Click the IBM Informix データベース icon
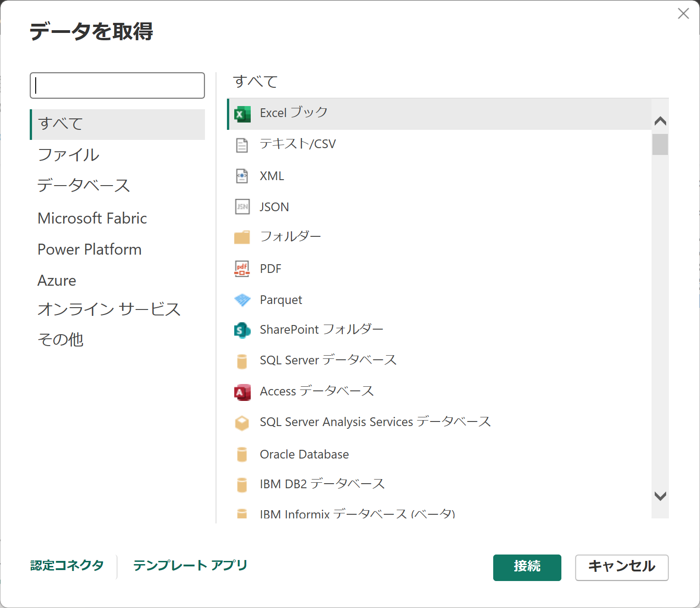700x608 pixels. (242, 513)
